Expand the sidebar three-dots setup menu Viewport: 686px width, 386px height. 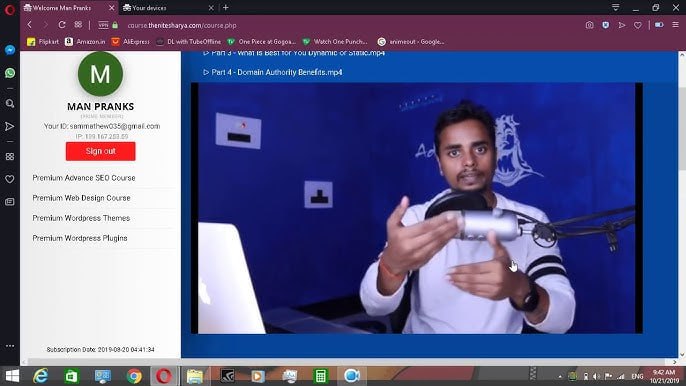coord(10,346)
